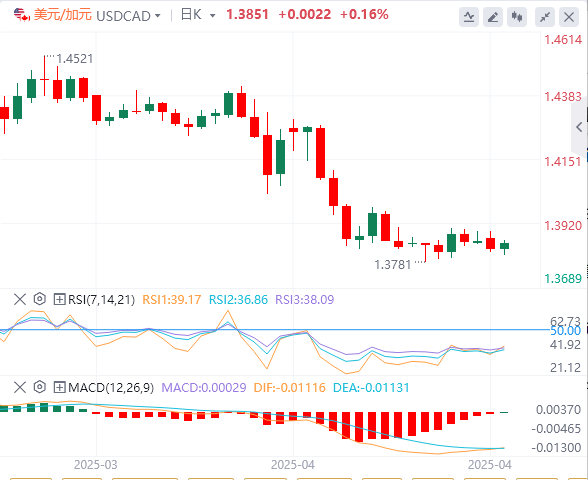Click the 21.12 RSI axis label
This screenshot has height=480, width=588.
pyautogui.click(x=566, y=368)
